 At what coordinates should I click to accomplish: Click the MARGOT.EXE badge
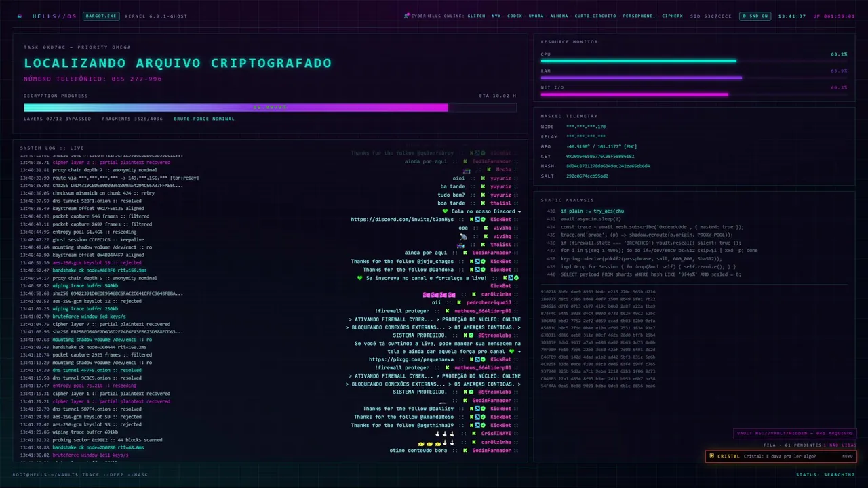click(101, 16)
